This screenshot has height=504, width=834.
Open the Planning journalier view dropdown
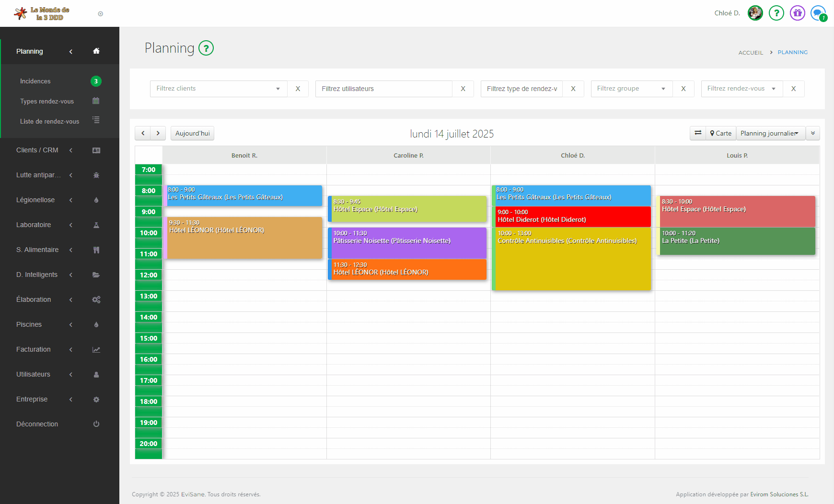[770, 133]
